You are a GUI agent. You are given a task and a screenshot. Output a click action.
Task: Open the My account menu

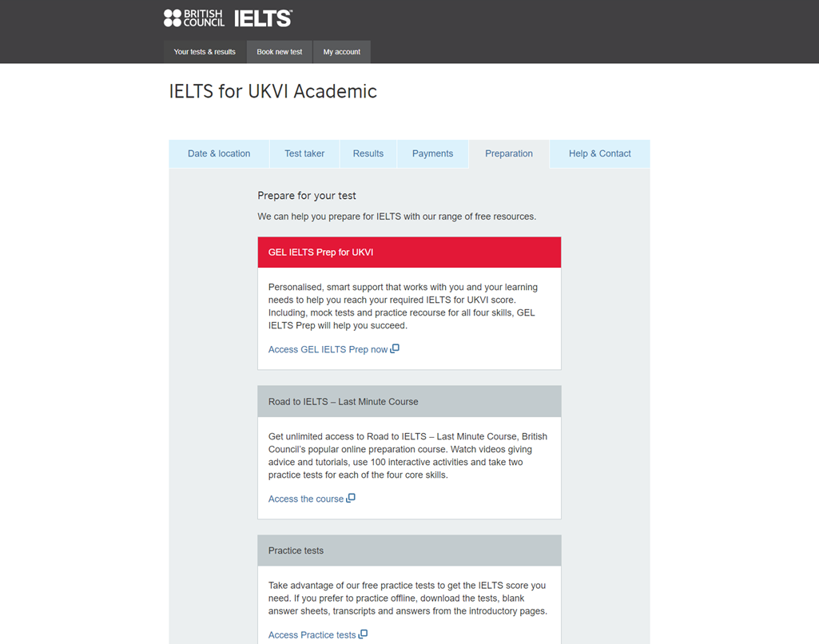pos(341,51)
